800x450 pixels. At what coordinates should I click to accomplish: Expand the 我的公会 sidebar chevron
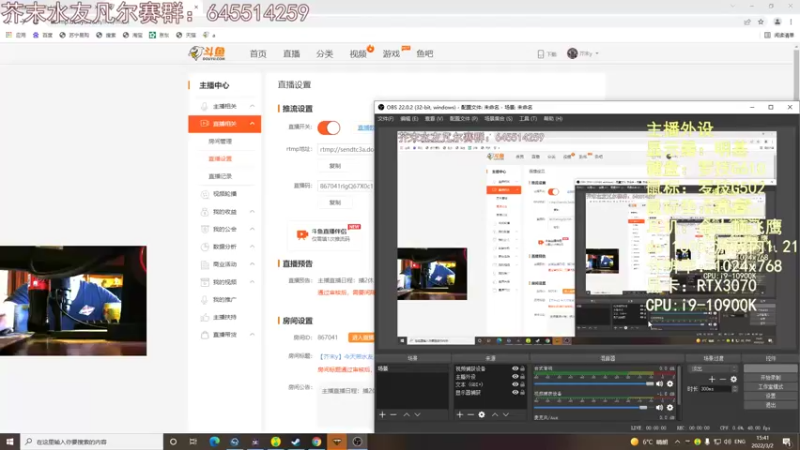tap(252, 229)
